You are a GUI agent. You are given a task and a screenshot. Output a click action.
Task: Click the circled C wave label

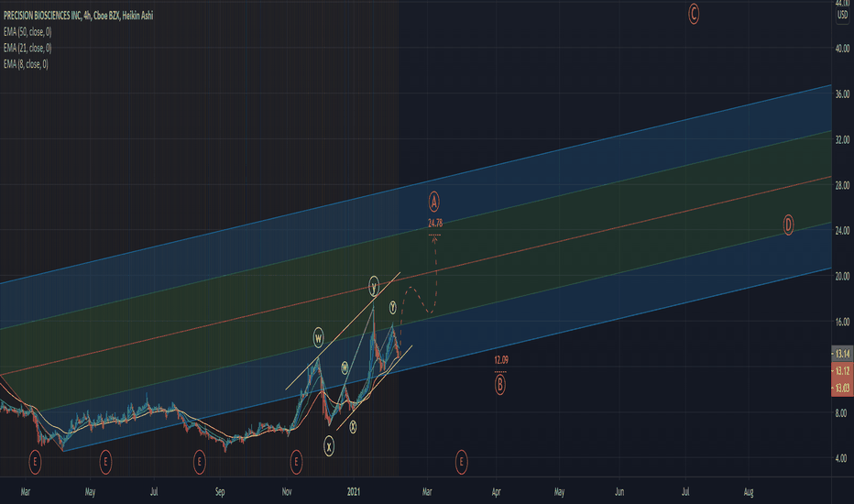click(x=694, y=14)
